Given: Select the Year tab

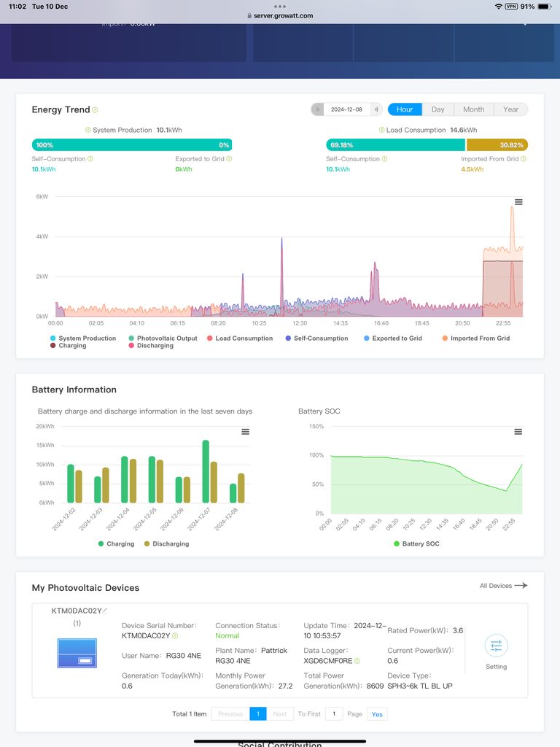Looking at the screenshot, I should pyautogui.click(x=510, y=109).
